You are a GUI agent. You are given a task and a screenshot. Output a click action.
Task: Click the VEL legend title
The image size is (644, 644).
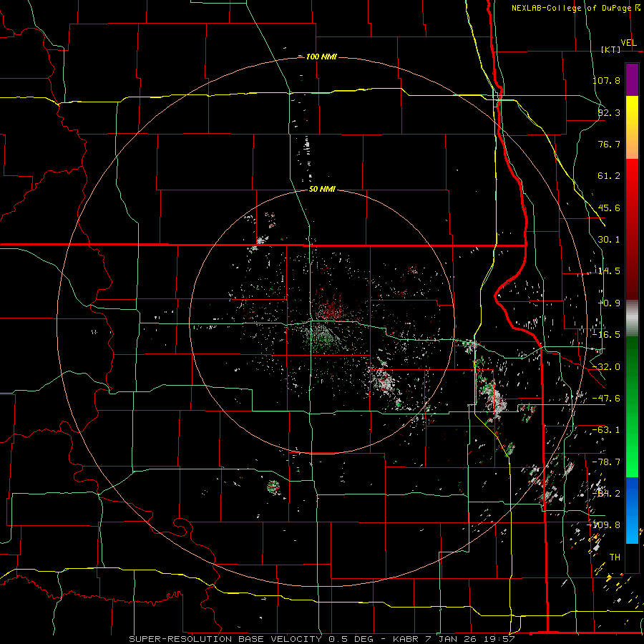tap(628, 43)
